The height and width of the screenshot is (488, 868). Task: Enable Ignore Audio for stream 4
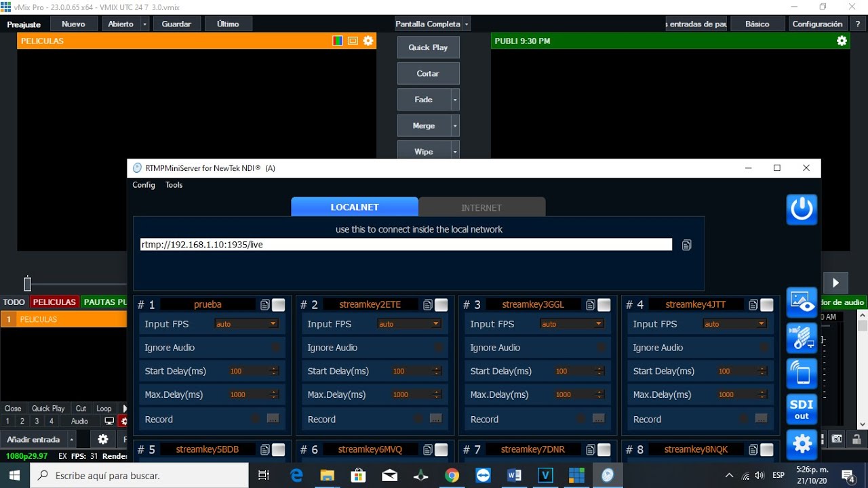764,348
